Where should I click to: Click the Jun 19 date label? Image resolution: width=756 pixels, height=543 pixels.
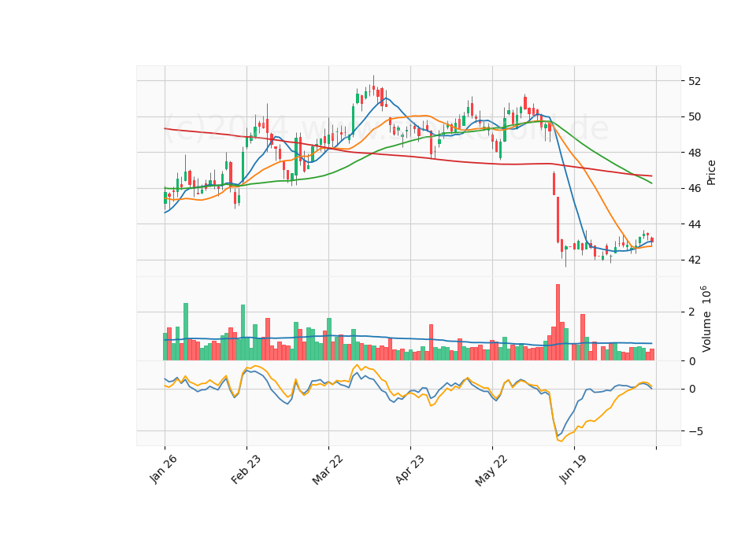573,468
